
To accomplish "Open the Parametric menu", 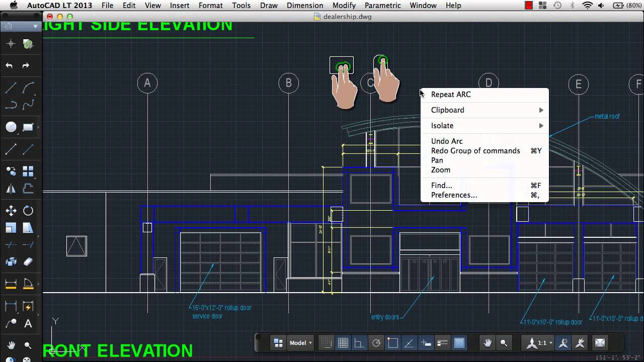I will 383,6.
